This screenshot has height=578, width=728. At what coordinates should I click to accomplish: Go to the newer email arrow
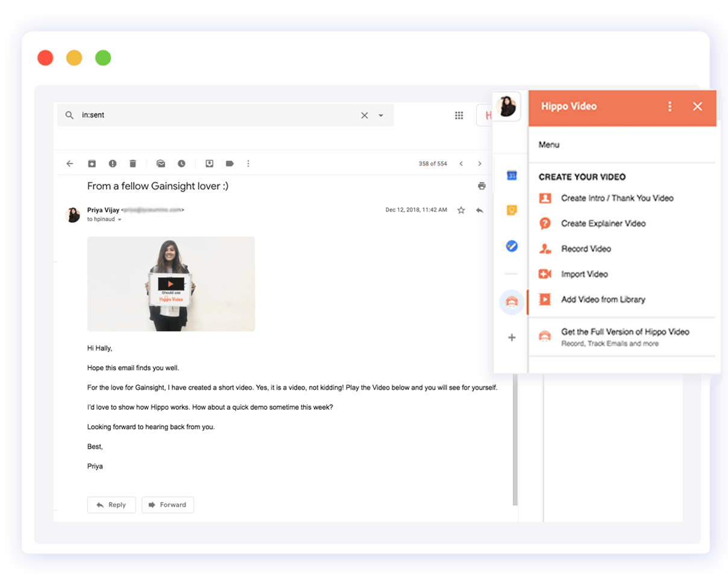coord(461,163)
